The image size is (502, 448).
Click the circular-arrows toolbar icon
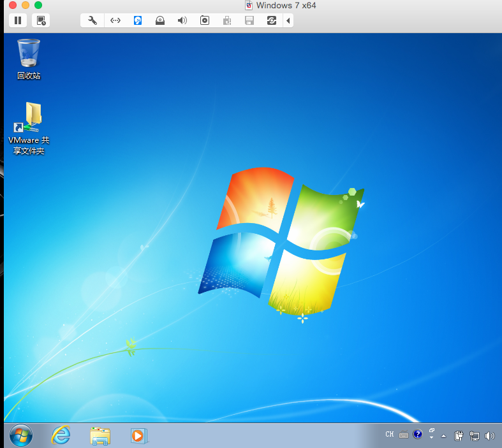click(272, 21)
